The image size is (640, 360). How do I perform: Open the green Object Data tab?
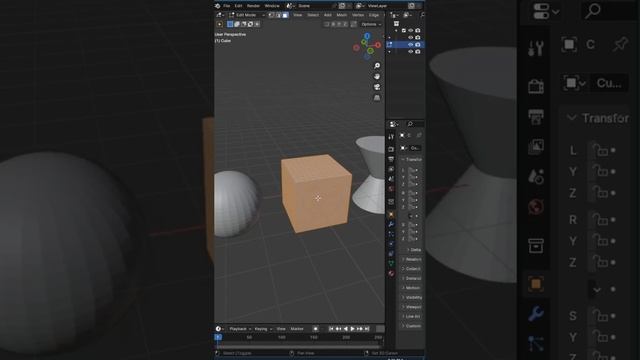[391, 263]
